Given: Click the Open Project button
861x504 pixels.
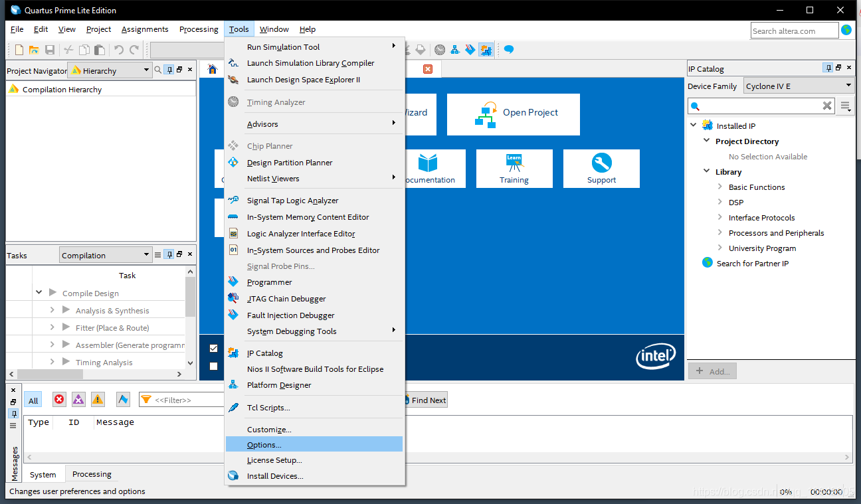Looking at the screenshot, I should tap(514, 114).
